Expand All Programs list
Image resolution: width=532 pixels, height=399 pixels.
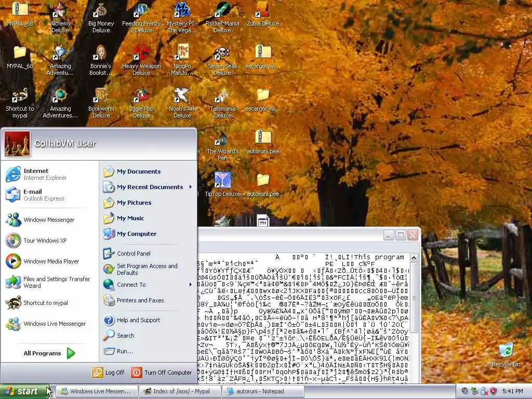[x=49, y=353]
